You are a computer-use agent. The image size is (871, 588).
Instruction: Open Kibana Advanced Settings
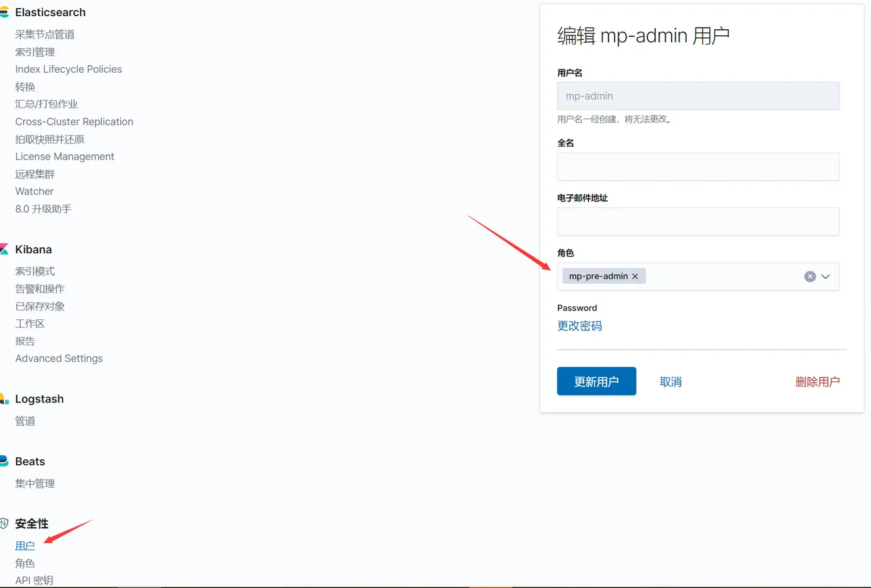point(59,358)
